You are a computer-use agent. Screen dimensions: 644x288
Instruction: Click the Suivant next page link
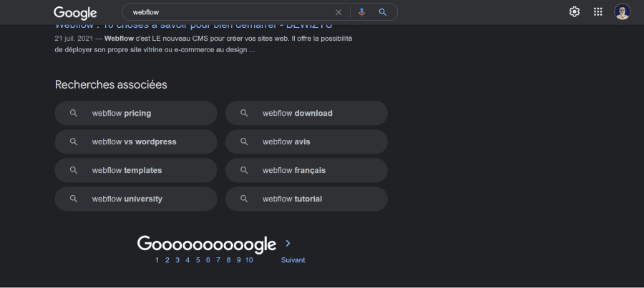click(293, 260)
